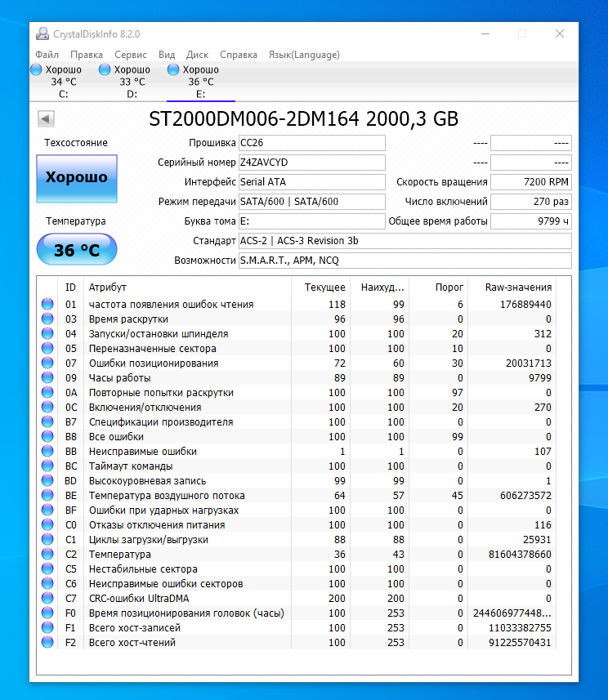Click status orb for attribute 04 row
This screenshot has width=608, height=700.
pyautogui.click(x=47, y=333)
